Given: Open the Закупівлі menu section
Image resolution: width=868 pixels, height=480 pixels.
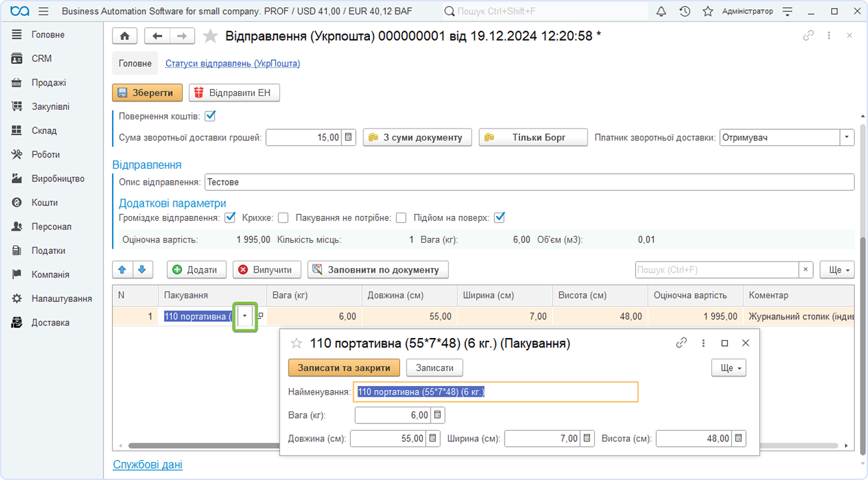Looking at the screenshot, I should coord(52,107).
